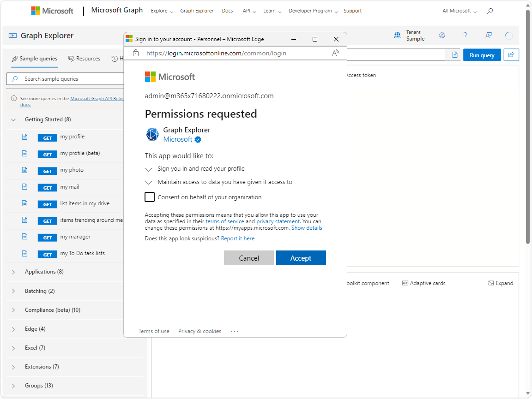Screen dimensions: 532x399
Task: Click the Accept button
Action: [x=301, y=258]
